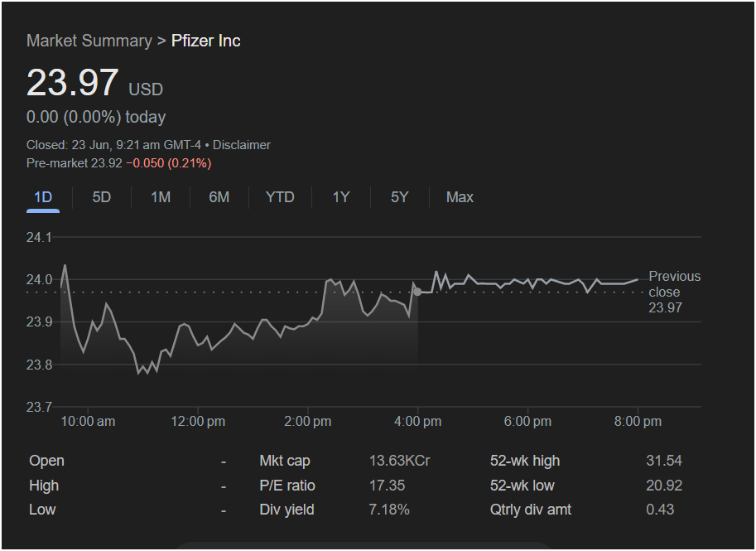The image size is (756, 551).
Task: Click the 12:00 pm axis label
Action: click(x=198, y=422)
